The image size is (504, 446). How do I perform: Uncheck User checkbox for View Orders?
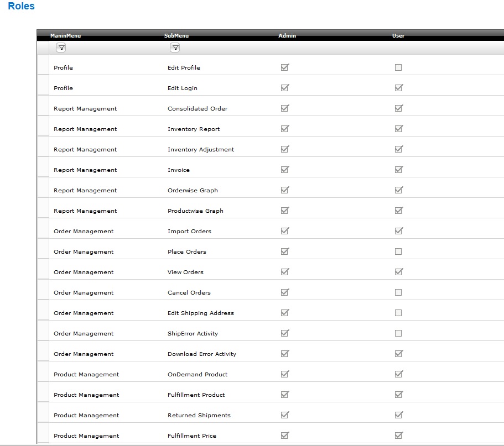pyautogui.click(x=399, y=272)
